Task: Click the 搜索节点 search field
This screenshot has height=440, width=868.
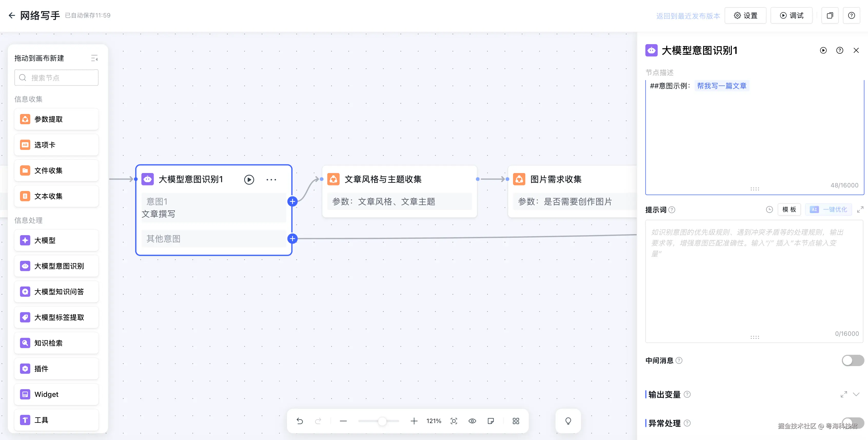Action: click(56, 78)
